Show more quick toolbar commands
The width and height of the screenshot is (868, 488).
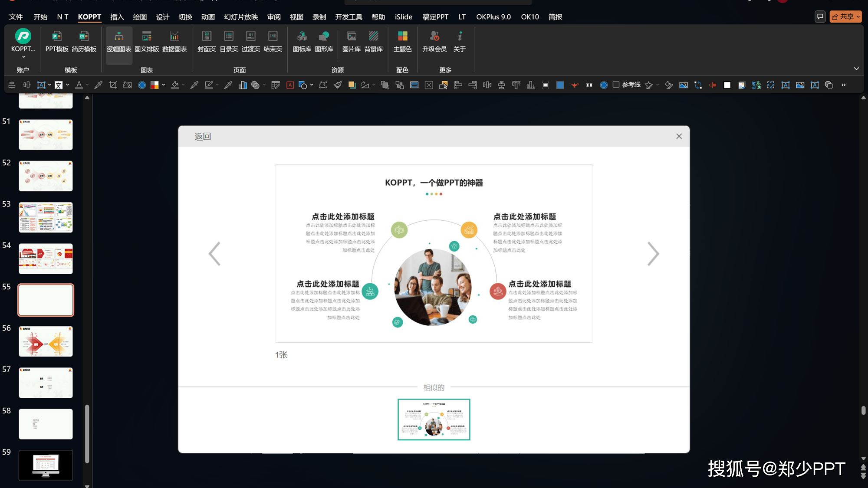(x=844, y=85)
